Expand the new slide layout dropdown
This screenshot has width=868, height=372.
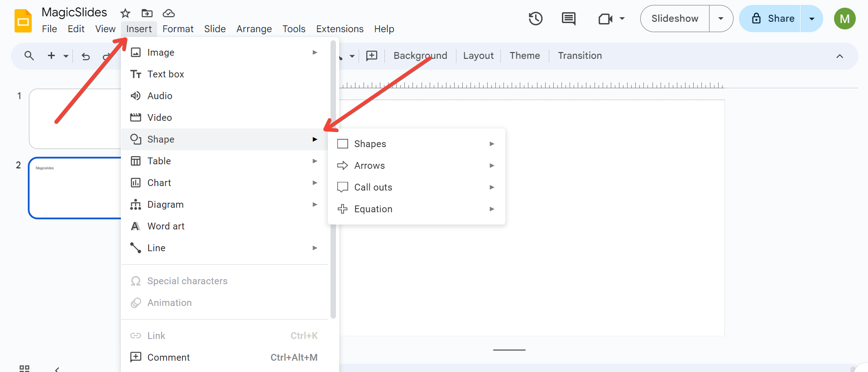coord(66,56)
